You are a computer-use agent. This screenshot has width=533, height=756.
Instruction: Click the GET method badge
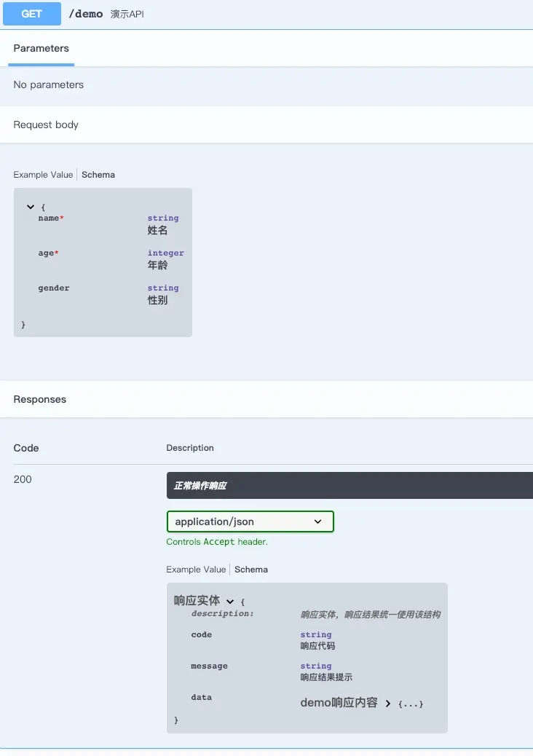click(32, 14)
